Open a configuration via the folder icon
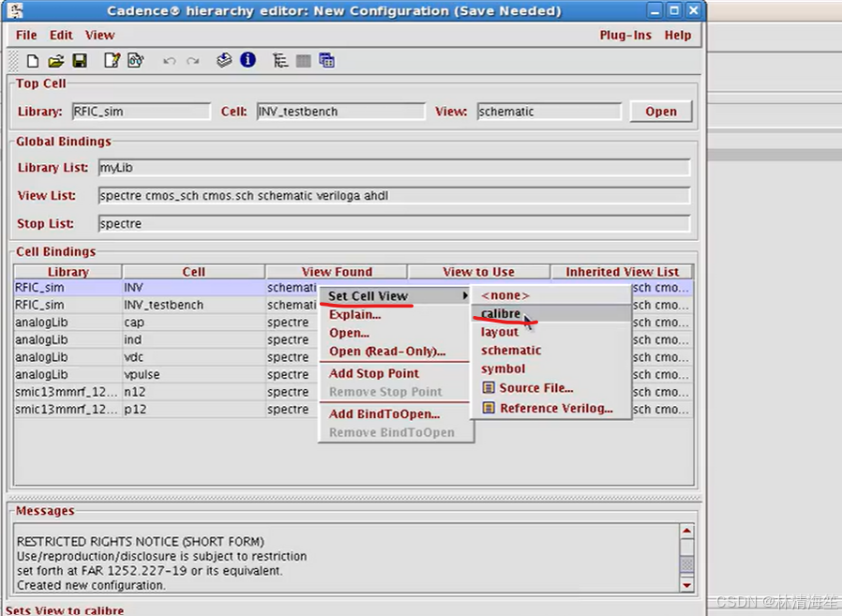Viewport: 842px width, 616px height. coord(56,61)
